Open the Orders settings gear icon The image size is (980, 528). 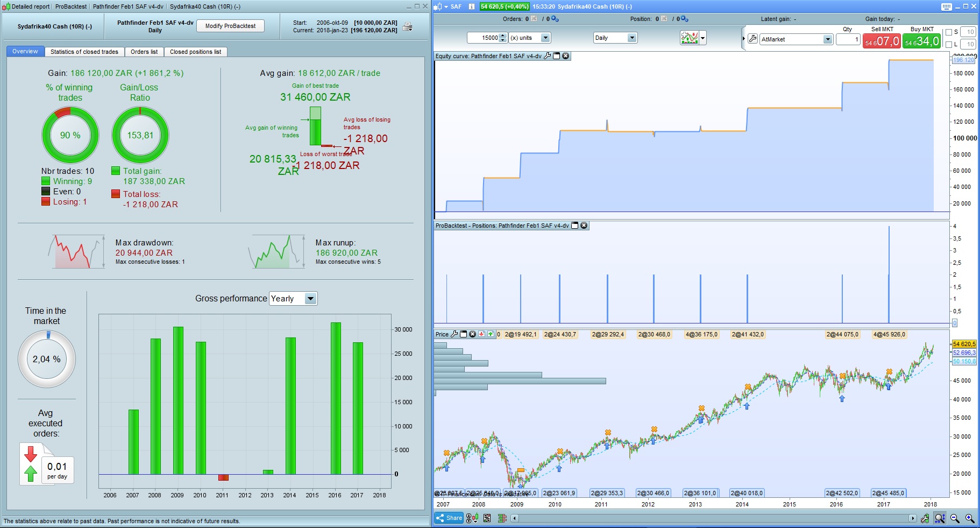[555, 19]
